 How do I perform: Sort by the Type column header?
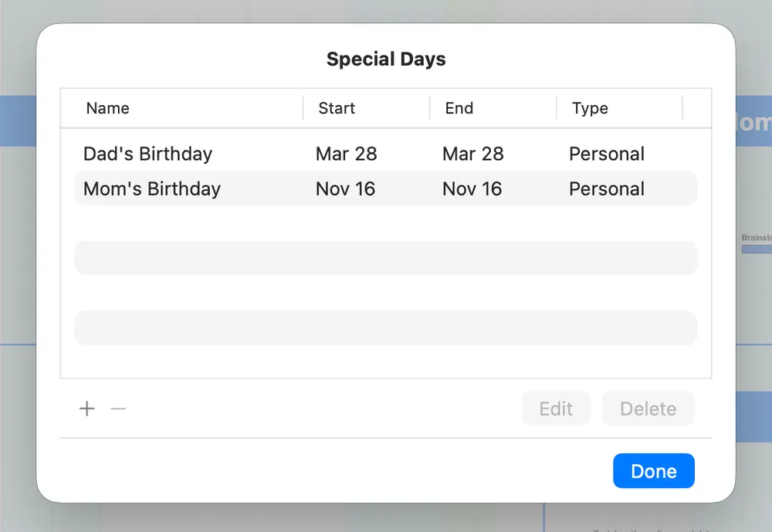click(590, 108)
